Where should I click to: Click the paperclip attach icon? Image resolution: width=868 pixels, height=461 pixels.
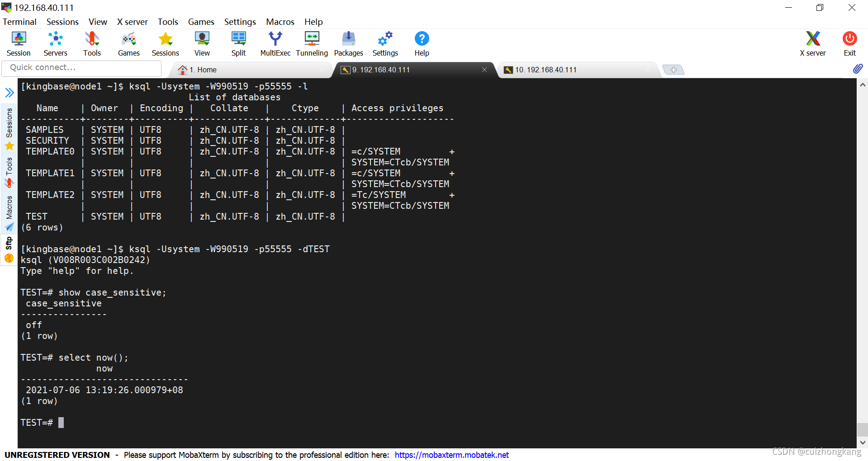[858, 69]
